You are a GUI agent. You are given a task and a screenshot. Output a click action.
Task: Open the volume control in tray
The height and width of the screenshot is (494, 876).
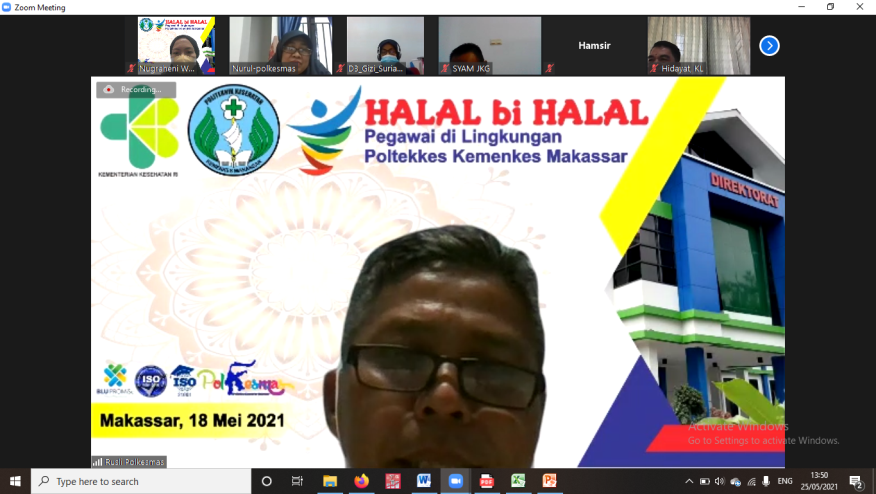[720, 481]
